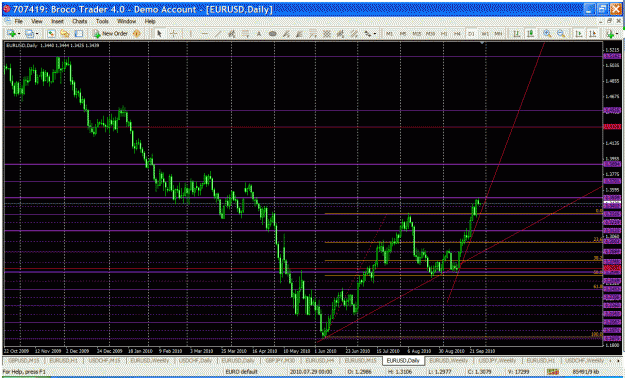Switch chart to M5 timeframe

tap(403, 34)
